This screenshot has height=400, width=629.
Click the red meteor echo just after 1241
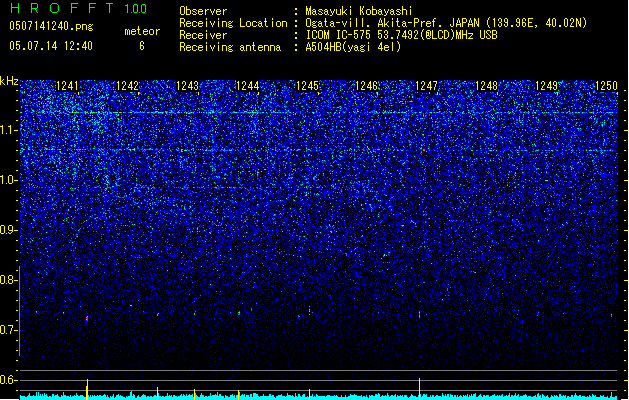coord(87,319)
